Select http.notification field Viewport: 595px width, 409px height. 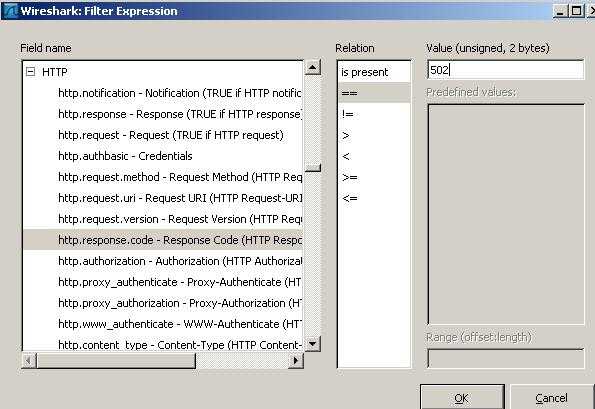163,93
